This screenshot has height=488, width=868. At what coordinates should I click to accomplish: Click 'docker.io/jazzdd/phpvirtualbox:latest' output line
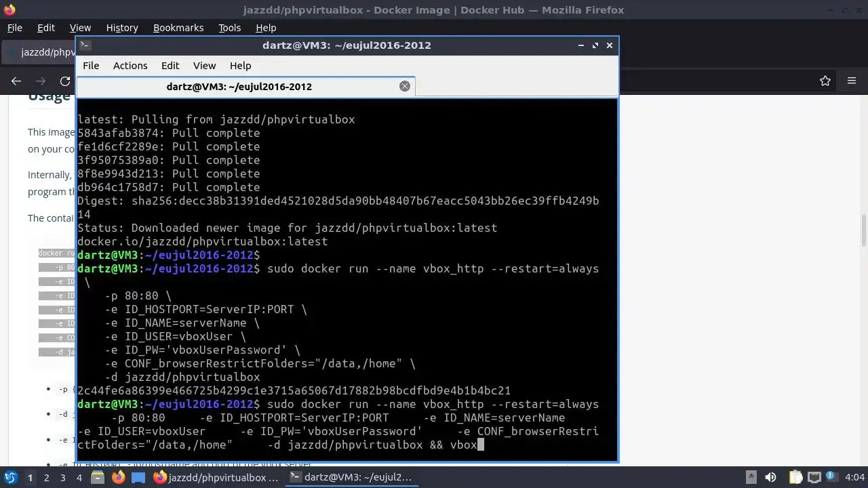203,241
